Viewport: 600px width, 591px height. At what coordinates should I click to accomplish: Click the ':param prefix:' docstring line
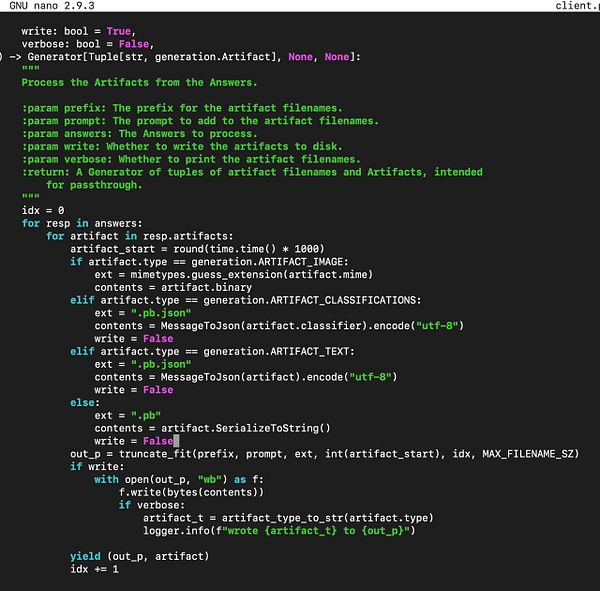(x=182, y=108)
